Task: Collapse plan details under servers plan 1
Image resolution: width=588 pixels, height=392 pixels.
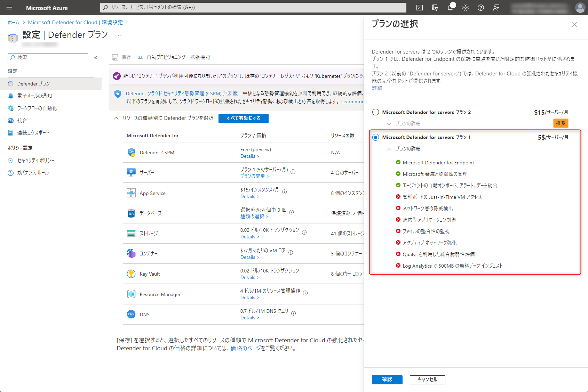Action: click(x=404, y=149)
